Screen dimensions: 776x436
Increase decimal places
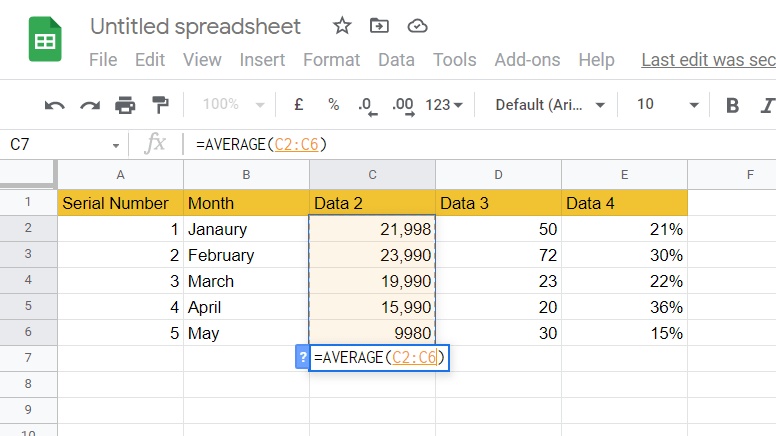pyautogui.click(x=403, y=106)
